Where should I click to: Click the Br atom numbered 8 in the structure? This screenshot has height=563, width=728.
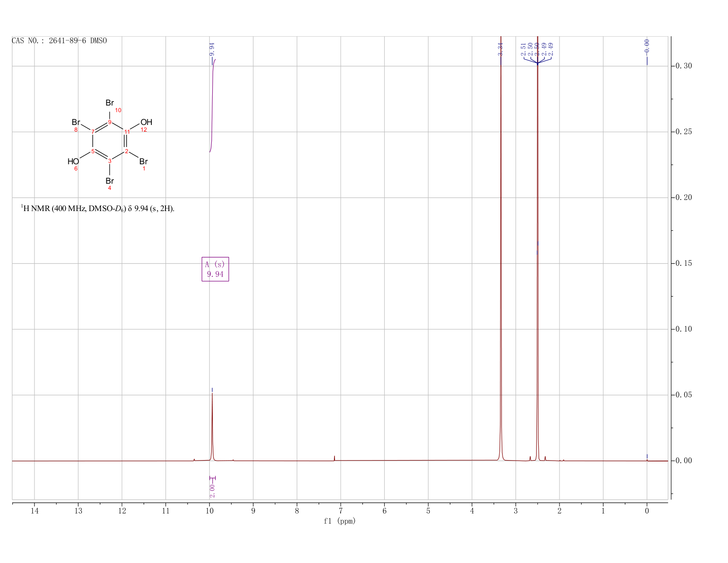click(76, 122)
